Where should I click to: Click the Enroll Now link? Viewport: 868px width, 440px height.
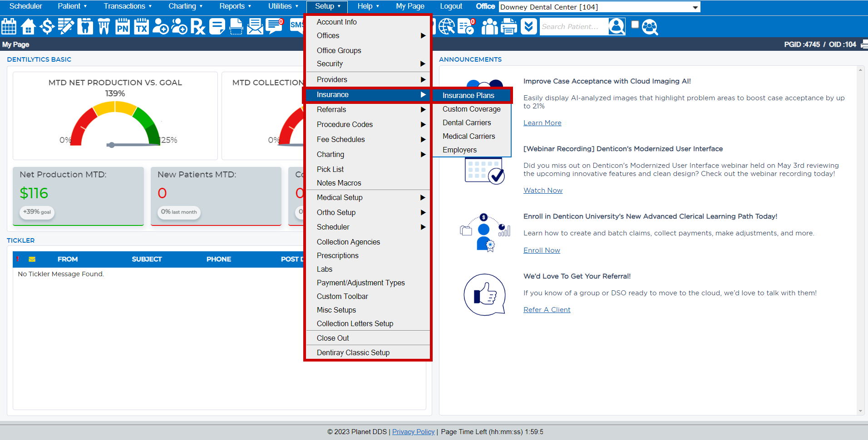pyautogui.click(x=542, y=250)
